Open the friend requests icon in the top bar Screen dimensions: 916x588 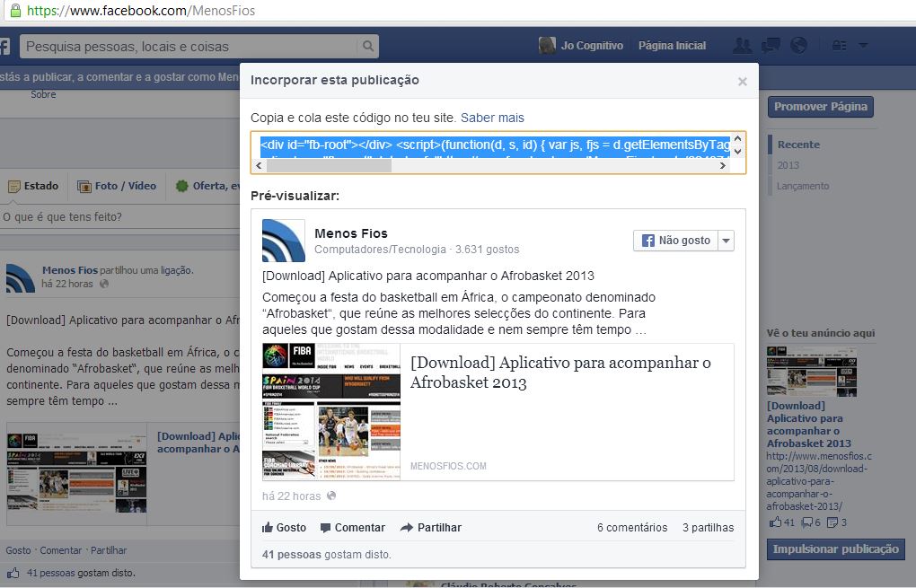click(x=743, y=46)
